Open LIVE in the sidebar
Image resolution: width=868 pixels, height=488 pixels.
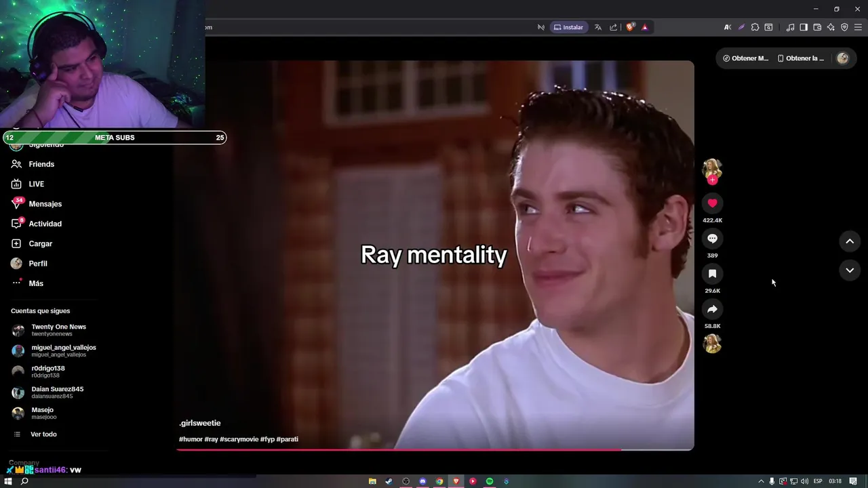pos(37,184)
